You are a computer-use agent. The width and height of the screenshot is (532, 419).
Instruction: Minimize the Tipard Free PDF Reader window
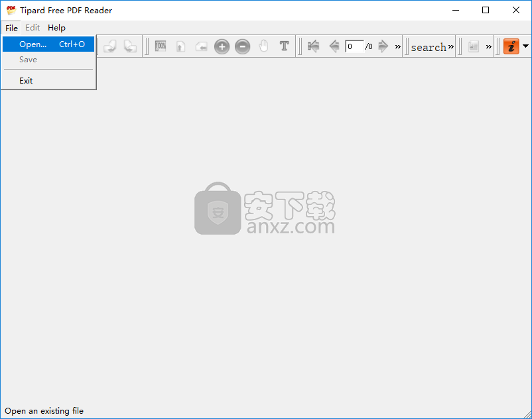click(455, 10)
